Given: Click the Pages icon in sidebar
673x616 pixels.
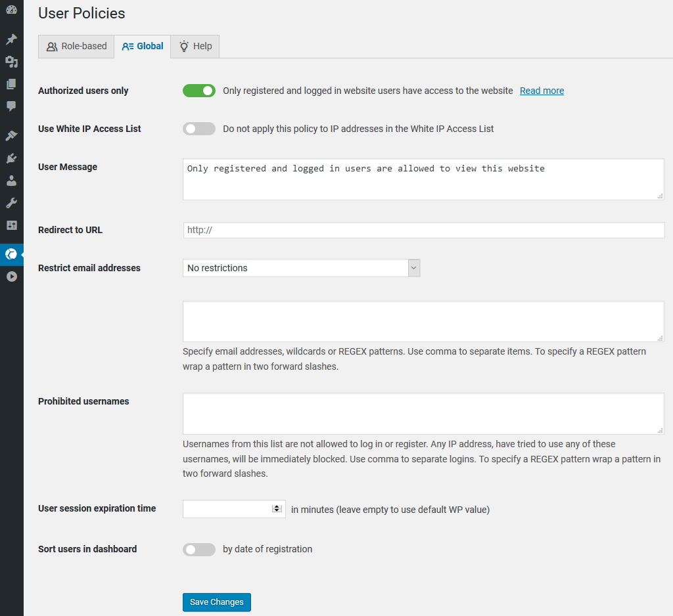Looking at the screenshot, I should point(11,84).
